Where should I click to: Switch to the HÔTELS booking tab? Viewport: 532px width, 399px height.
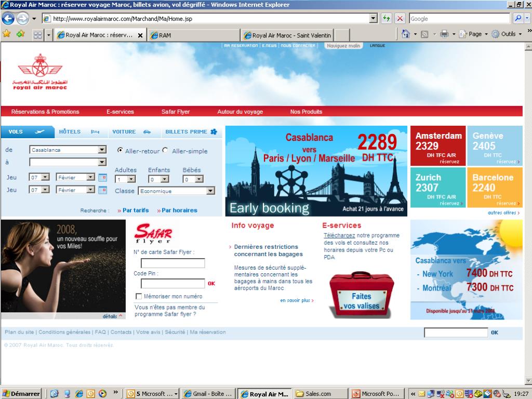point(81,131)
